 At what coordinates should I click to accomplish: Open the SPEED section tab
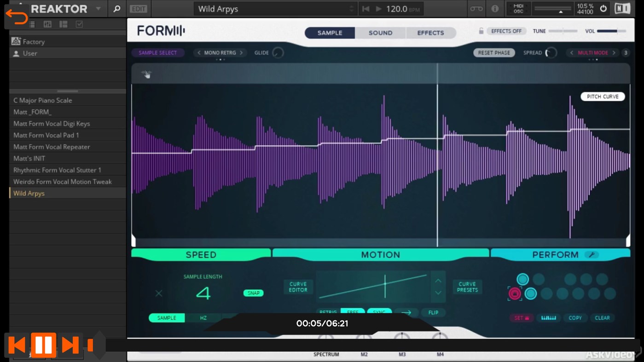point(201,255)
